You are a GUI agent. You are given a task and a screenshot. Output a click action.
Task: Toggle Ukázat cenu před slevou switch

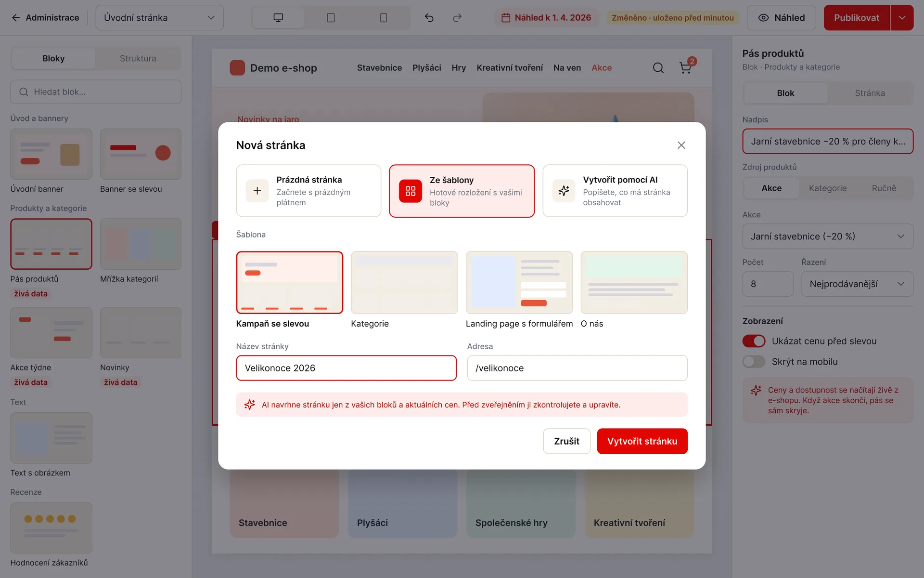(754, 341)
